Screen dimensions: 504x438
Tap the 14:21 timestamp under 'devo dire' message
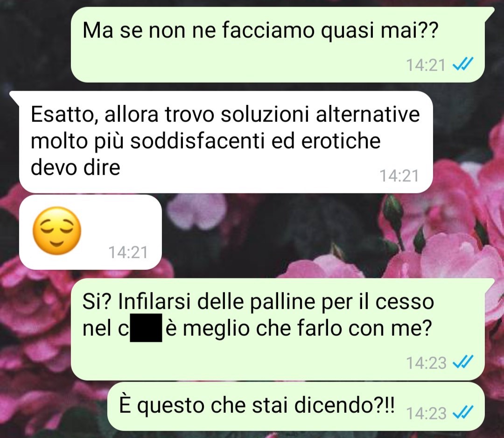399,176
